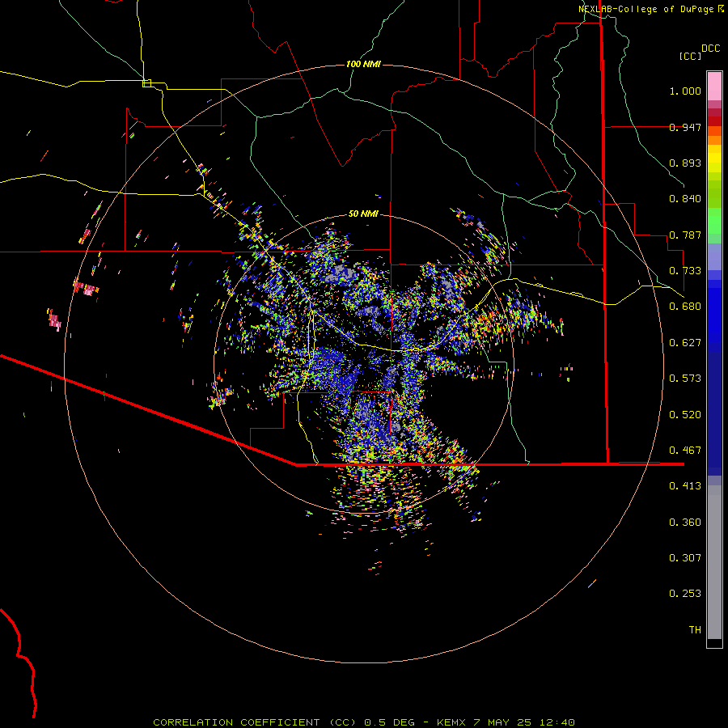This screenshot has width=728, height=728.
Task: Click the 0.840 legend value
Action: 685,199
